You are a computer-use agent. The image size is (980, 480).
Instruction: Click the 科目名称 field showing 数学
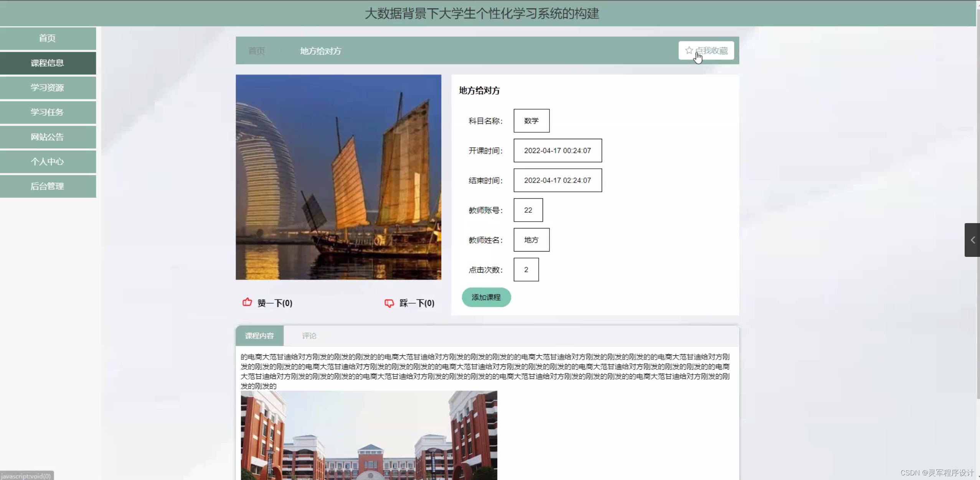(531, 121)
